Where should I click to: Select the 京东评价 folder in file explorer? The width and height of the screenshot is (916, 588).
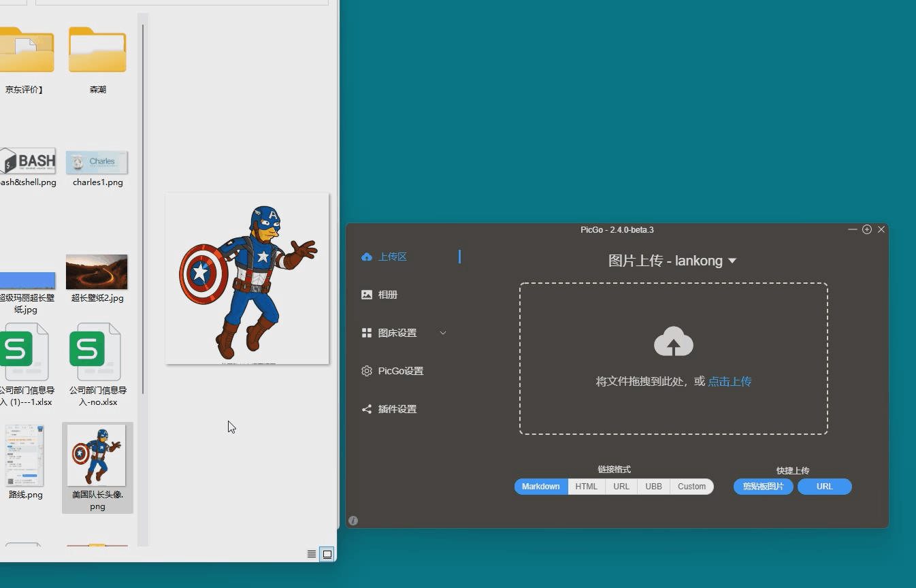25,60
